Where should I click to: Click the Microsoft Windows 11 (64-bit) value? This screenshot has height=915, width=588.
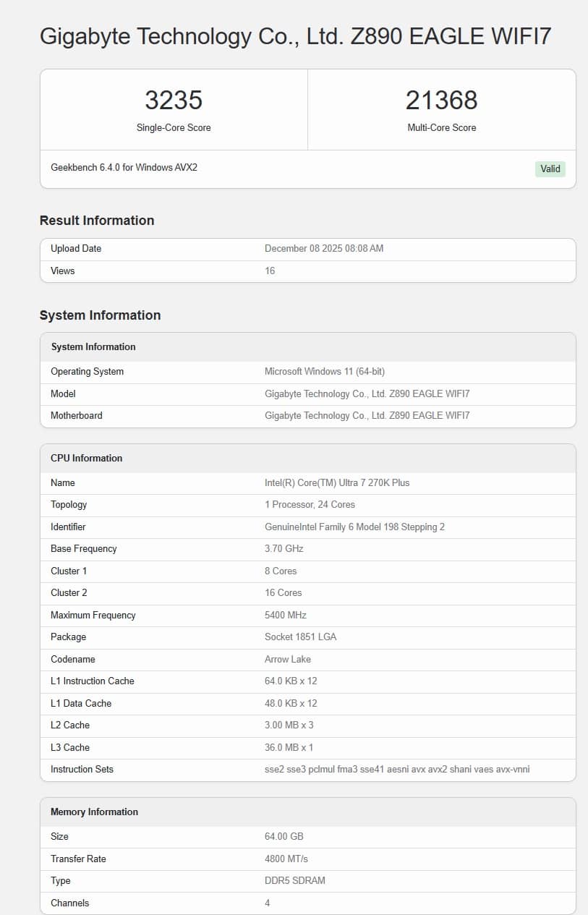pyautogui.click(x=325, y=371)
